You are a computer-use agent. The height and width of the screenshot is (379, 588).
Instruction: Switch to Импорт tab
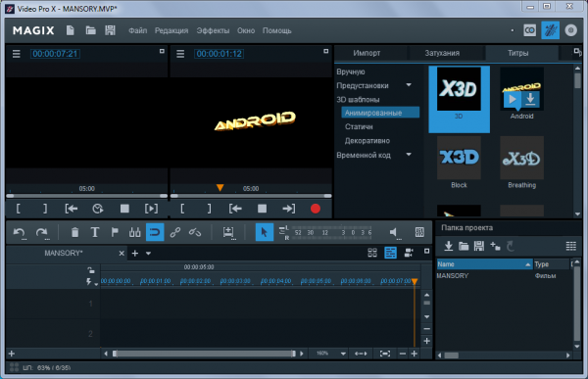click(x=367, y=53)
